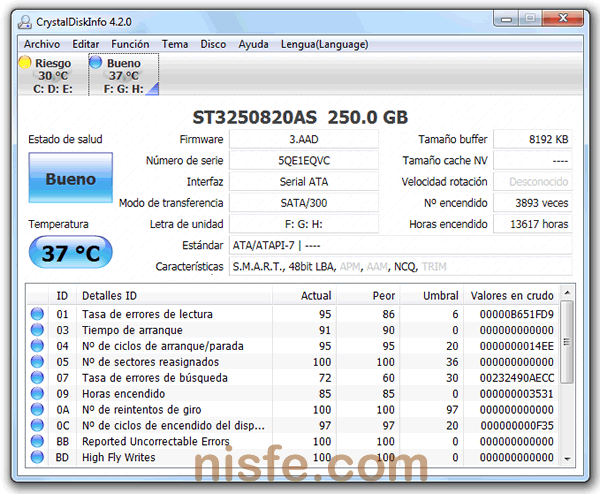
Task: Click blue status icon for attribute 05
Action: point(37,362)
